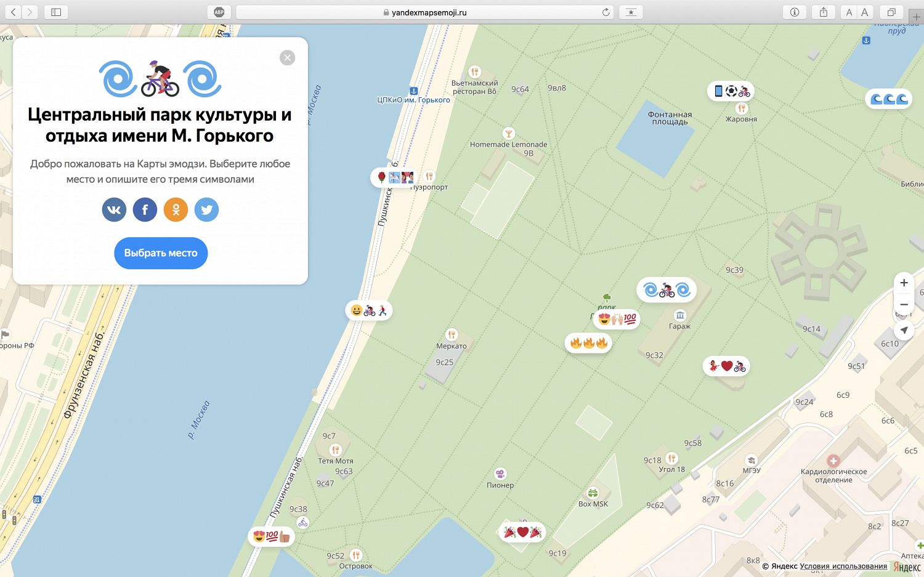Locate me with geolocation arrow
This screenshot has height=577, width=924.
904,330
